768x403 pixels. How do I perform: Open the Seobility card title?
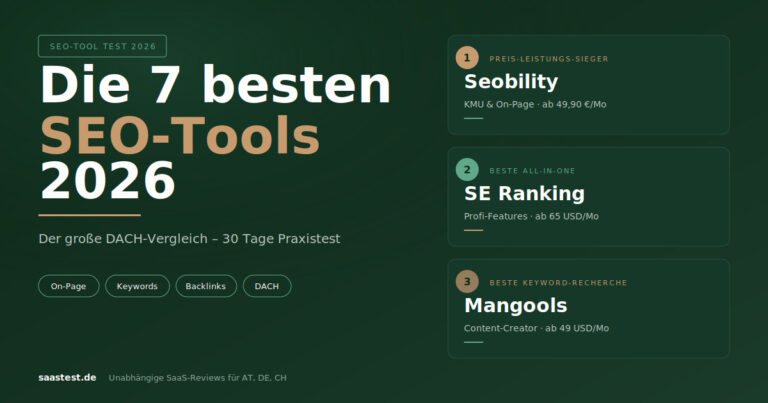pos(511,82)
